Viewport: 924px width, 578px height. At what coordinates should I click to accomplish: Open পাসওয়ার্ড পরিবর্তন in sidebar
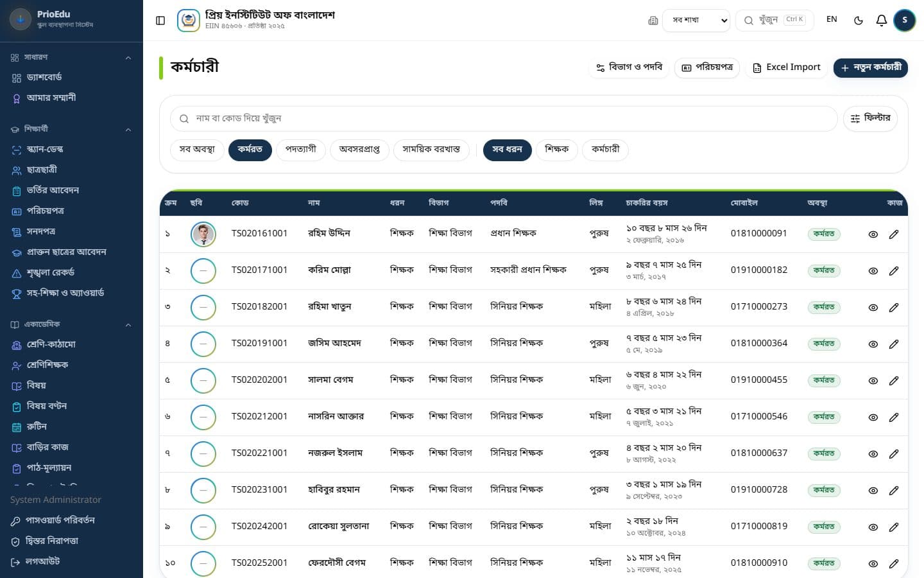click(71, 521)
